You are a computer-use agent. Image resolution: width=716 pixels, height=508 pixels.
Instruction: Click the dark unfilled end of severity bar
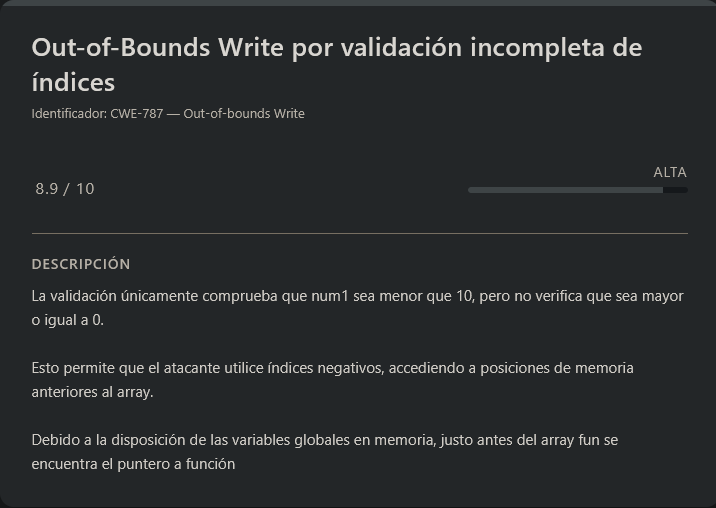(x=675, y=189)
